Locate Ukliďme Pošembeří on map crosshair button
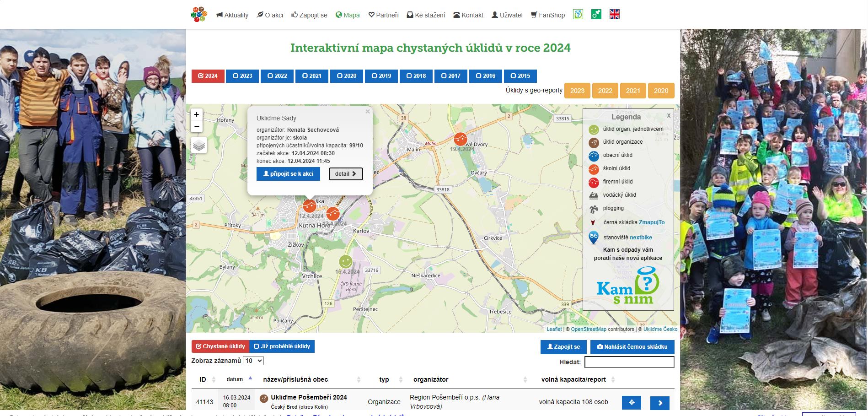The width and height of the screenshot is (868, 416). pos(632,403)
